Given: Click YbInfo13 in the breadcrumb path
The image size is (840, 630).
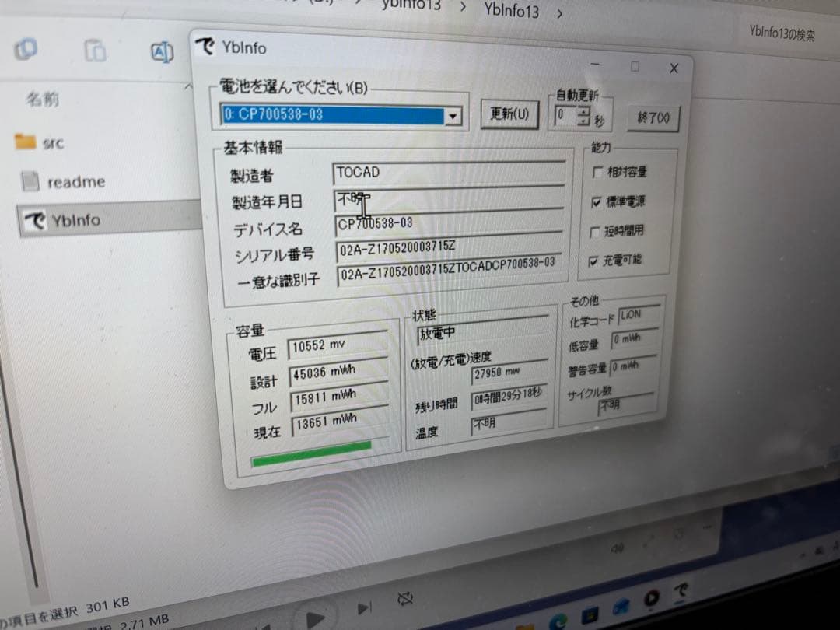Looking at the screenshot, I should (511, 12).
